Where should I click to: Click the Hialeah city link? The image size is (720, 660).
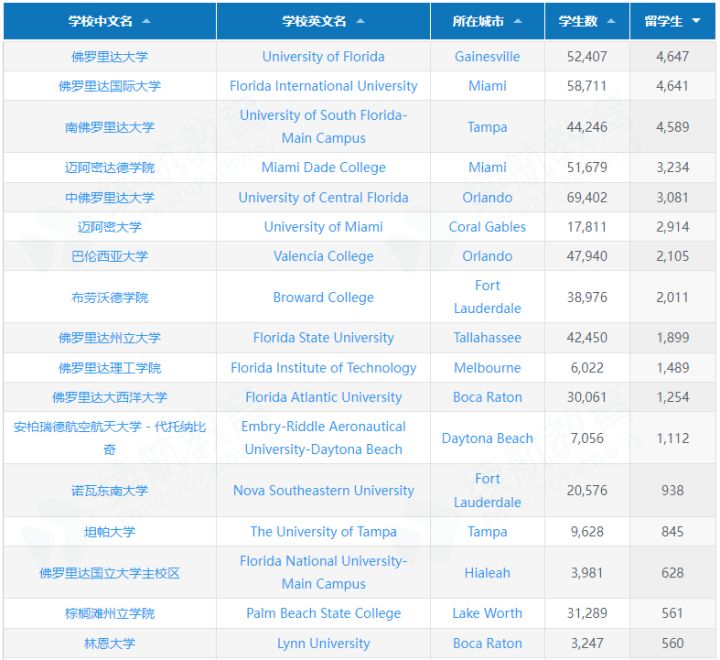[487, 573]
